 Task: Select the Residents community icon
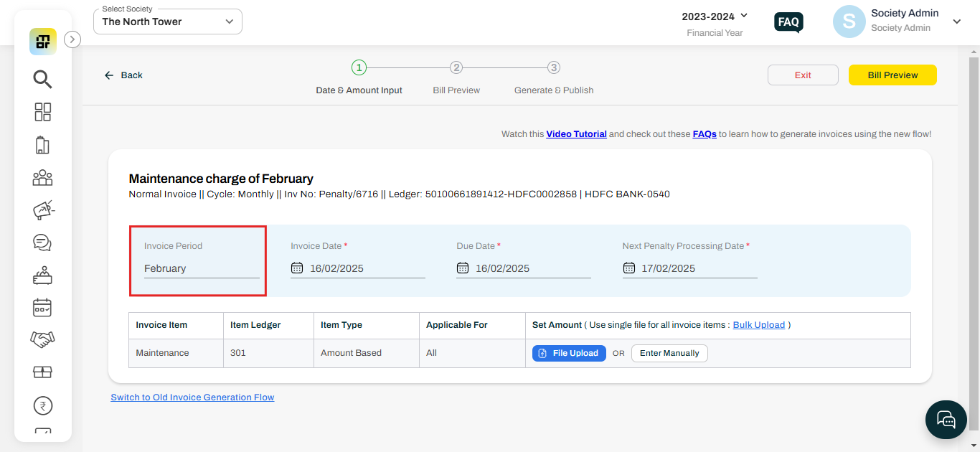pos(42,177)
